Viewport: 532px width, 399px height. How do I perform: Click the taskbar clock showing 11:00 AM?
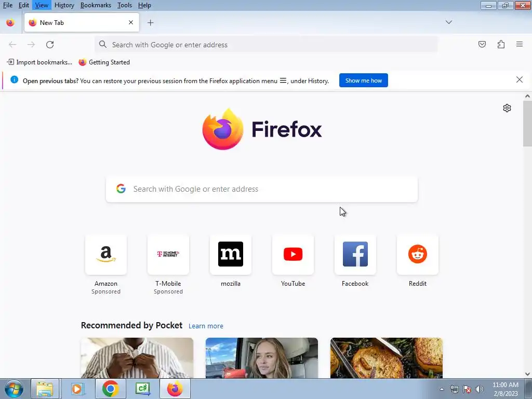tap(506, 389)
